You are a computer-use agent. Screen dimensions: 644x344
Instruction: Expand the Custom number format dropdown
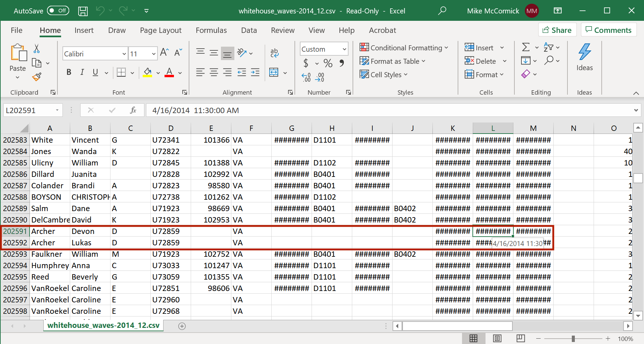(x=344, y=49)
